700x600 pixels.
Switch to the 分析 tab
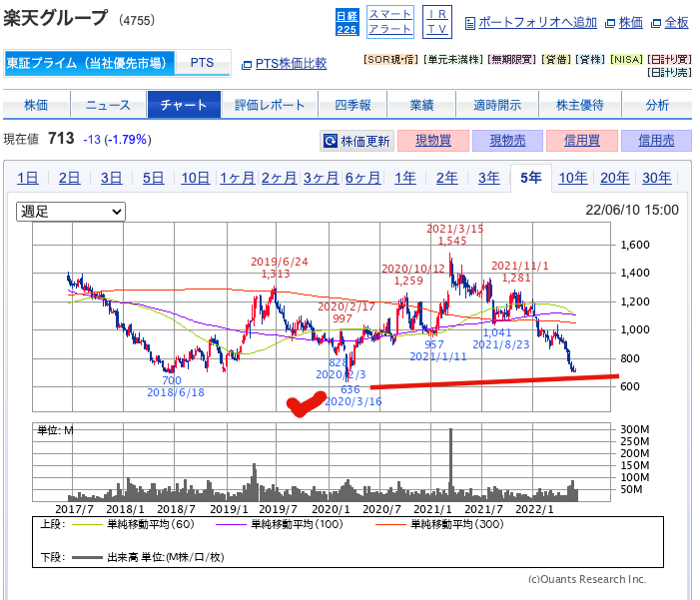pyautogui.click(x=657, y=105)
